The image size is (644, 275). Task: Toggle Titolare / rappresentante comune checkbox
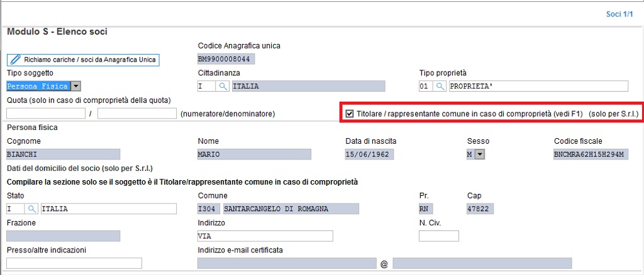pyautogui.click(x=350, y=114)
